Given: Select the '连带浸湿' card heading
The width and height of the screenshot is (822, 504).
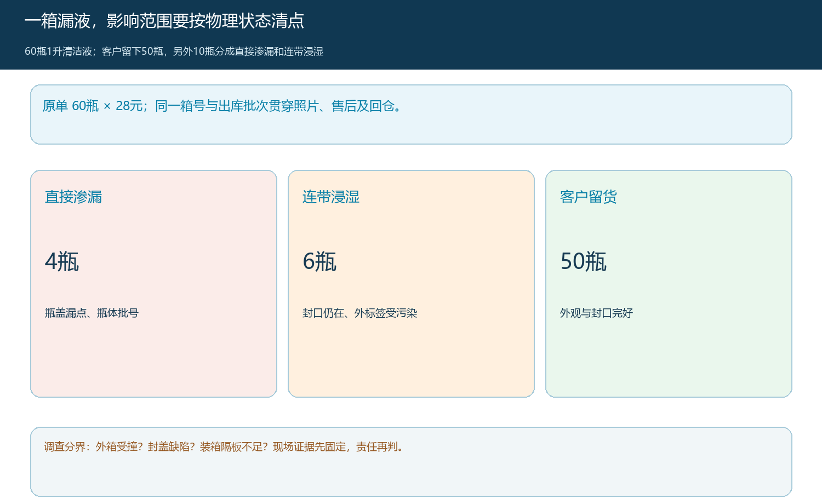Looking at the screenshot, I should [x=331, y=197].
